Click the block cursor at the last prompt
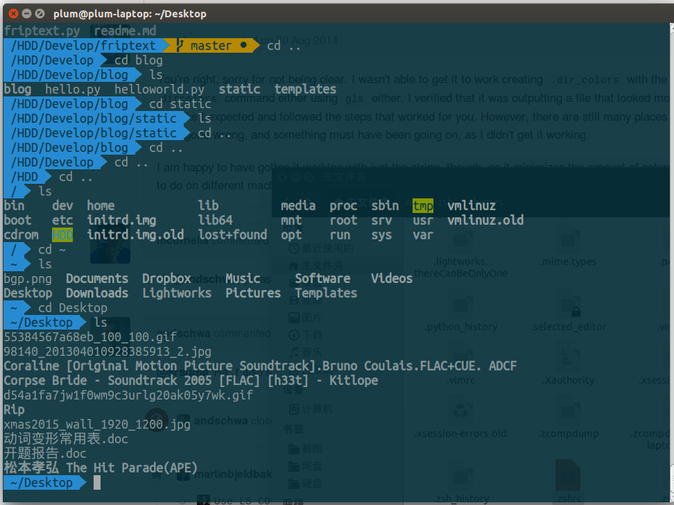 click(x=97, y=482)
